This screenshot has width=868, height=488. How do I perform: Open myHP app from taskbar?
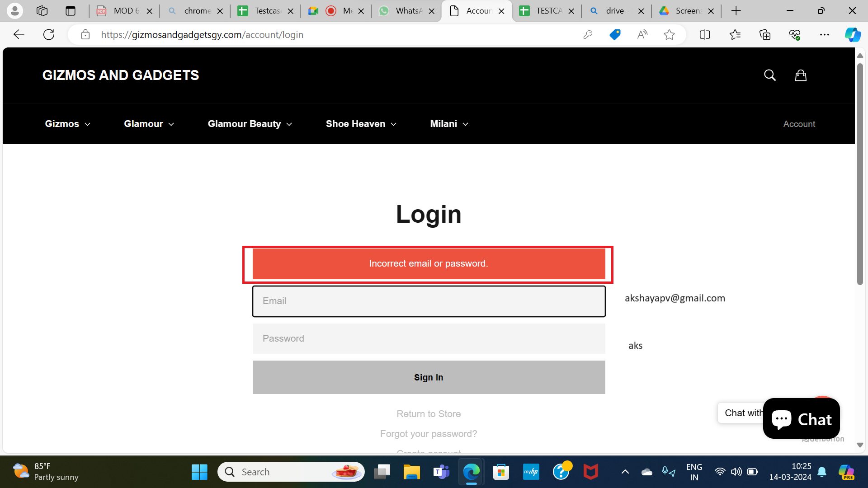531,472
